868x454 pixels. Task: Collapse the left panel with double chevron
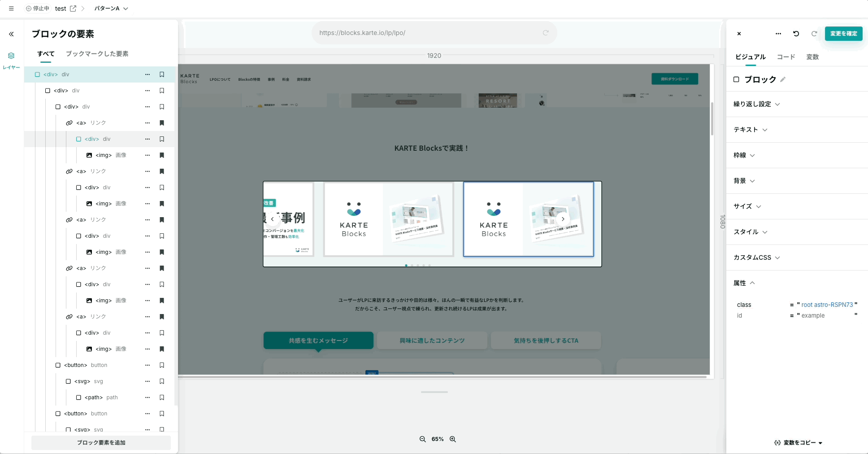[11, 34]
